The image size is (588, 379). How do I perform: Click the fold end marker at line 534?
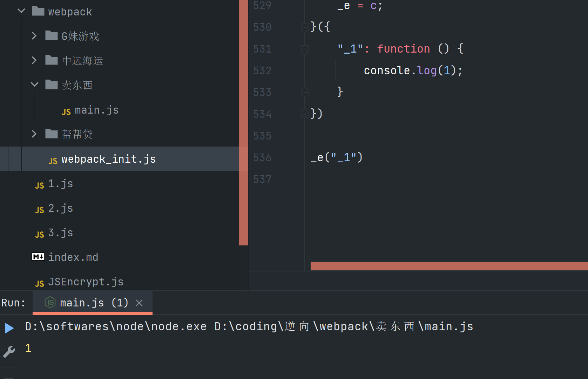coord(305,113)
